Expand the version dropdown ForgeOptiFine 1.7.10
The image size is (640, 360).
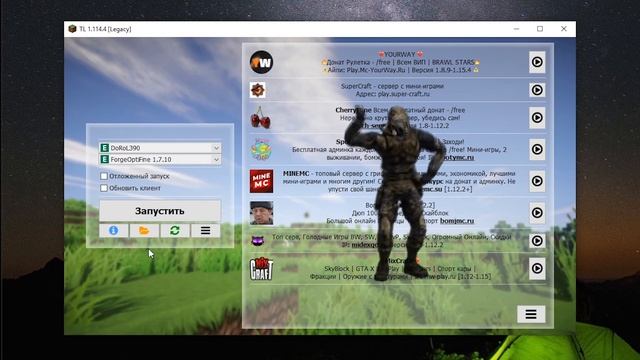click(x=160, y=159)
